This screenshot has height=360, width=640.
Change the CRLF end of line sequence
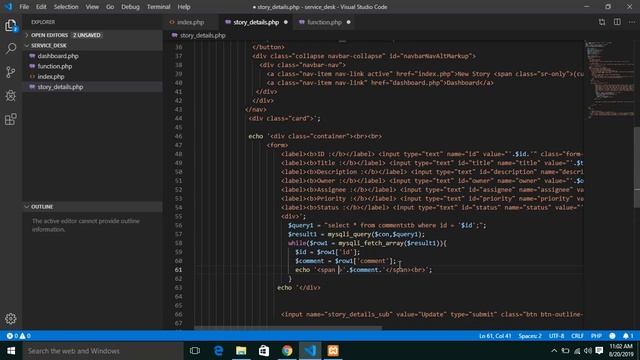click(577, 336)
